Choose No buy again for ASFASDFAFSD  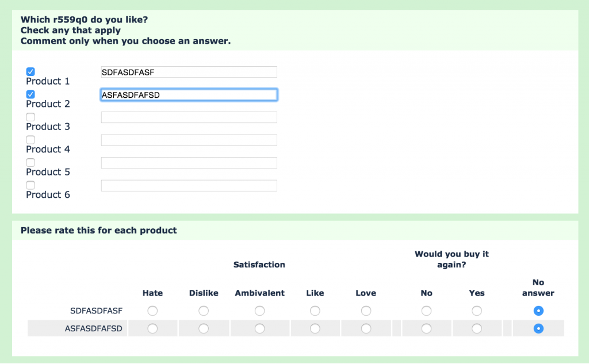point(426,329)
